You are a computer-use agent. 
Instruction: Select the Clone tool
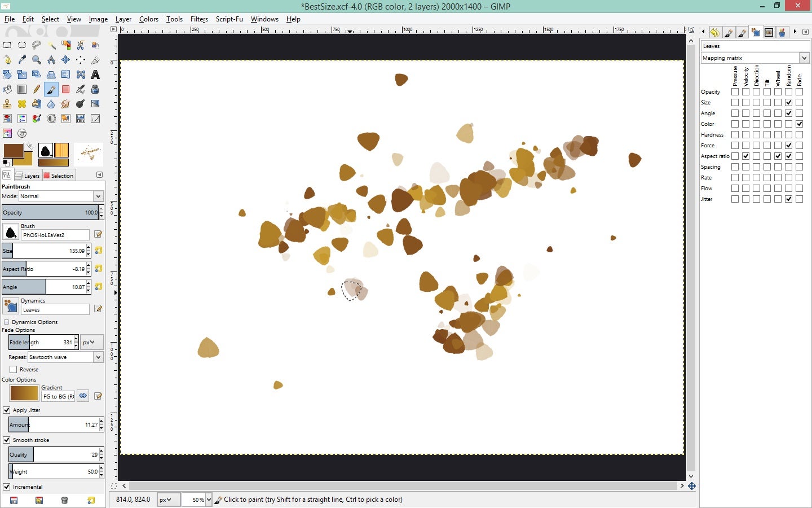[x=7, y=103]
